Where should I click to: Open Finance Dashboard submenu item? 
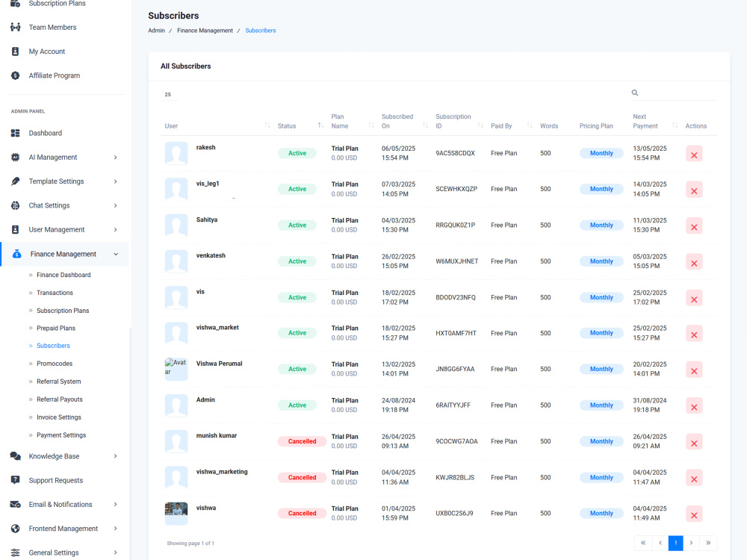63,275
